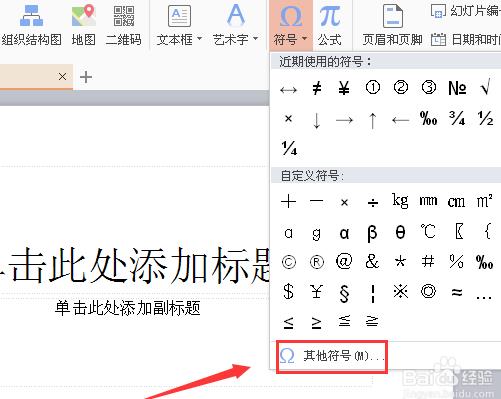Insert the # hash symbol
Screen dimensions: 501x399
[428, 261]
